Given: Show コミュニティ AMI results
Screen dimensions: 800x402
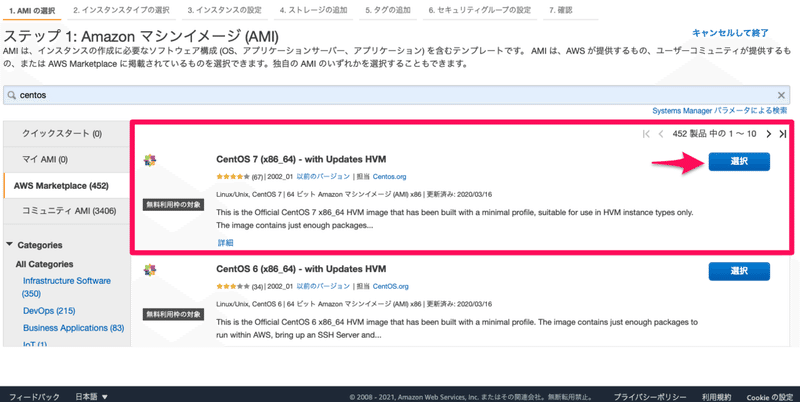Looking at the screenshot, I should click(x=66, y=211).
